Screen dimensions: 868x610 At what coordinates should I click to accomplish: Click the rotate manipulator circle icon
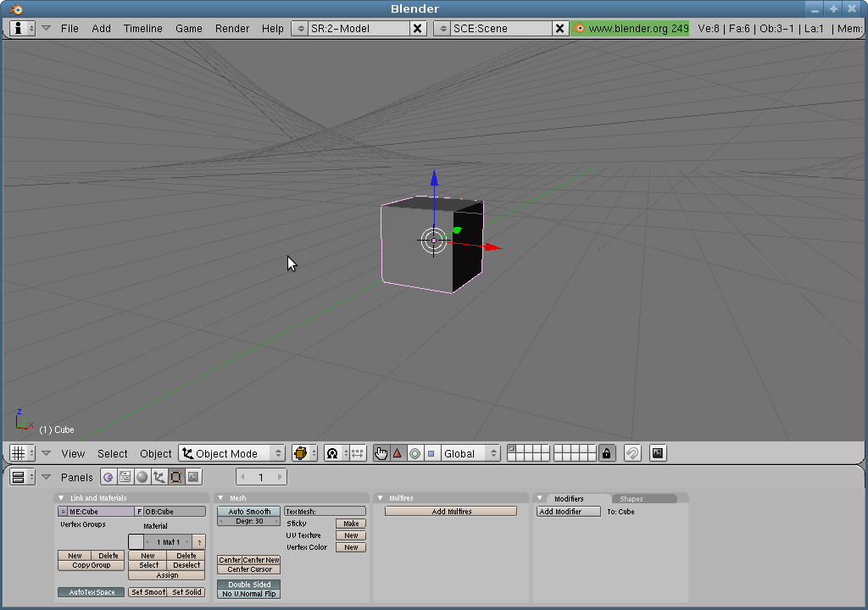pyautogui.click(x=415, y=453)
